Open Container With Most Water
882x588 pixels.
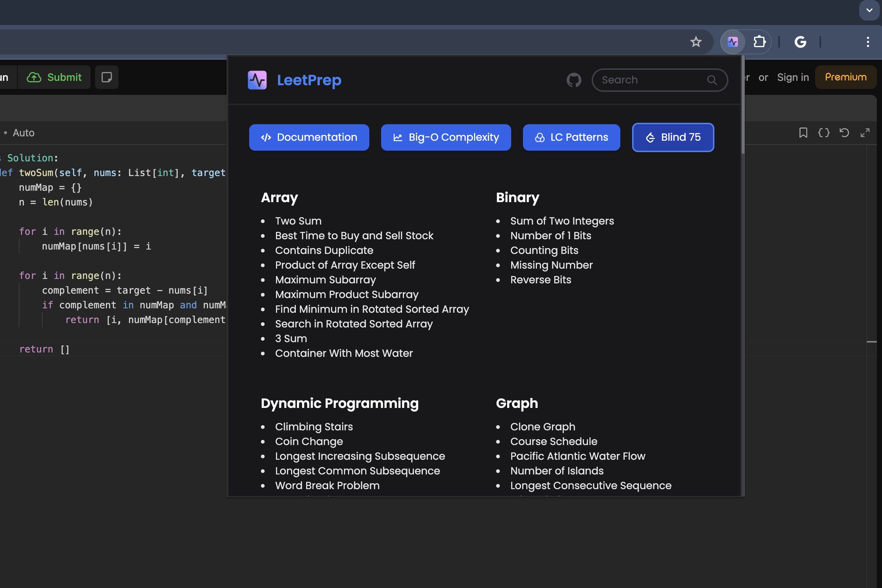click(x=344, y=353)
